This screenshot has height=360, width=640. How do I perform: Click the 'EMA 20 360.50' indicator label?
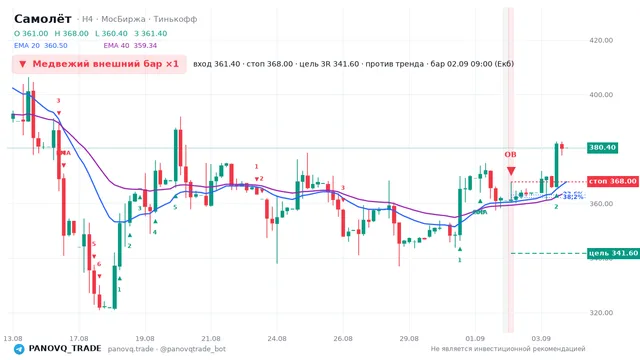tap(41, 46)
